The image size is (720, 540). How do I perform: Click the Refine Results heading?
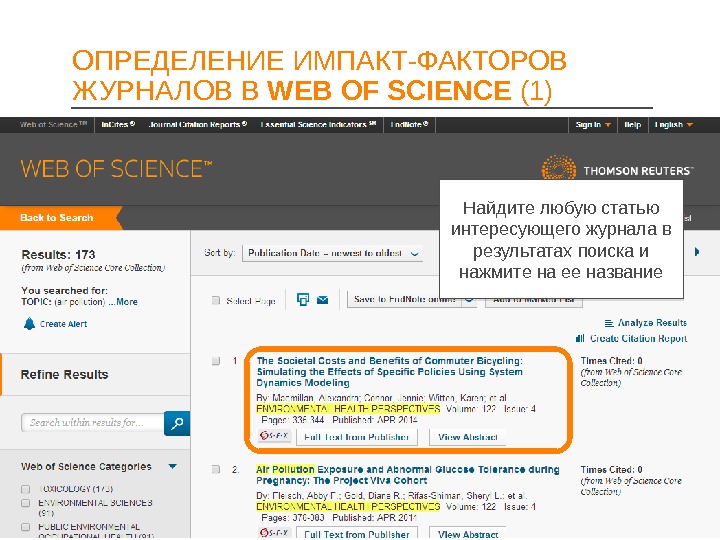[64, 375]
